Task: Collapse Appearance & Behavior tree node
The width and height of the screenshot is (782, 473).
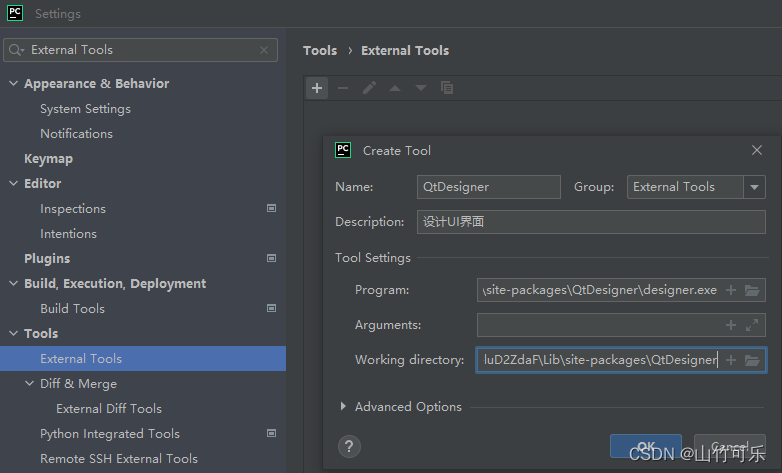Action: 13,83
